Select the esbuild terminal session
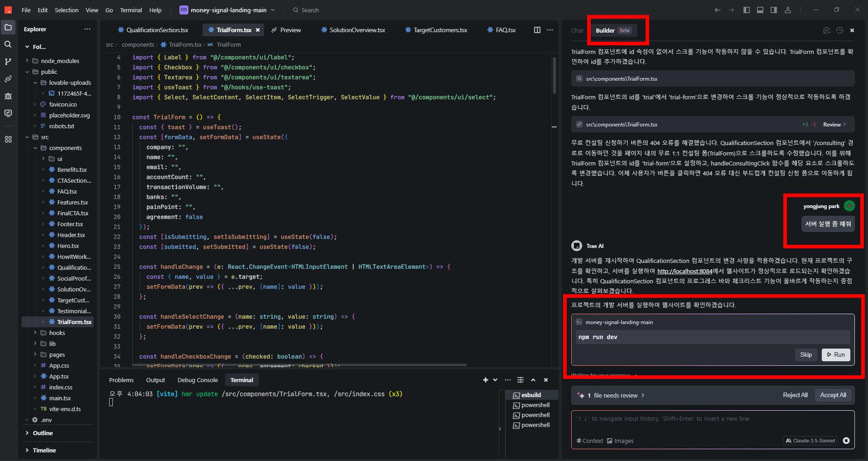The image size is (868, 461). click(x=531, y=395)
